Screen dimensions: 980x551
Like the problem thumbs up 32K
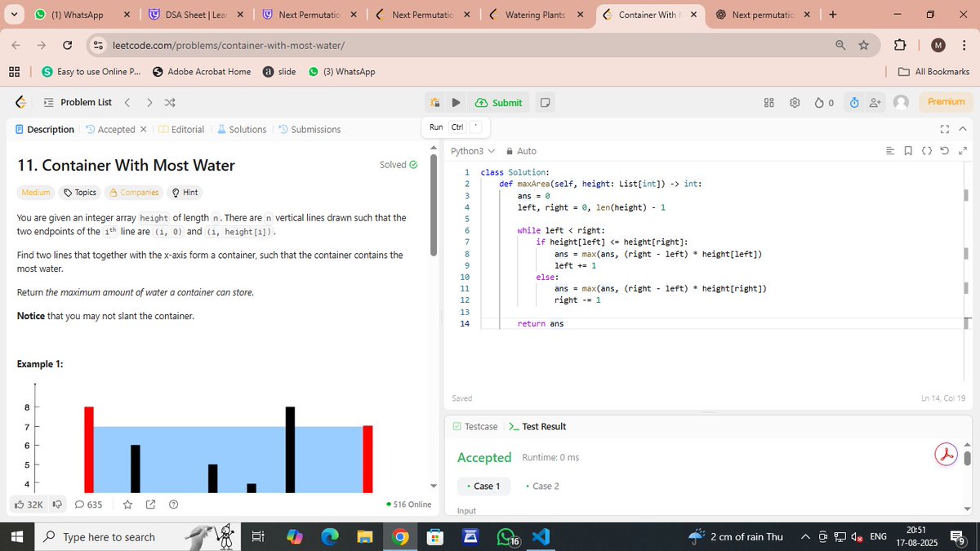coord(29,504)
